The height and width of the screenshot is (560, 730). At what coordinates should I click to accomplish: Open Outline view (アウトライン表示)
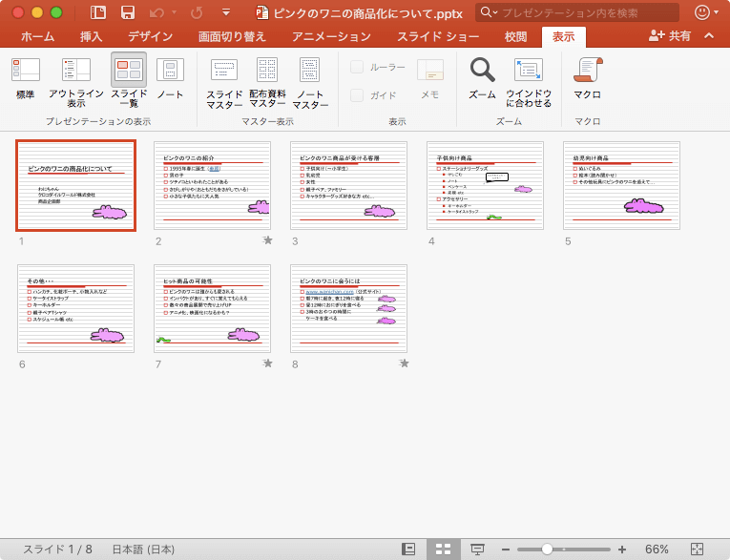point(76,82)
